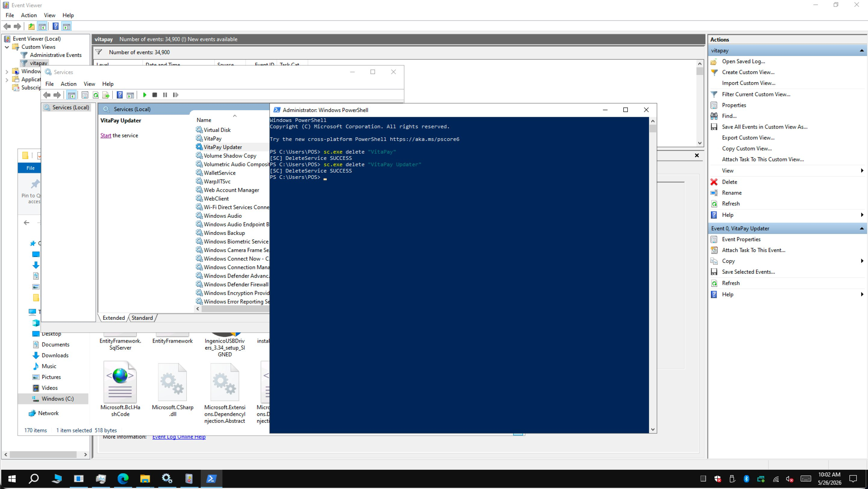The image size is (868, 489).
Task: Click Filter Current Custom View action
Action: pyautogui.click(x=756, y=94)
